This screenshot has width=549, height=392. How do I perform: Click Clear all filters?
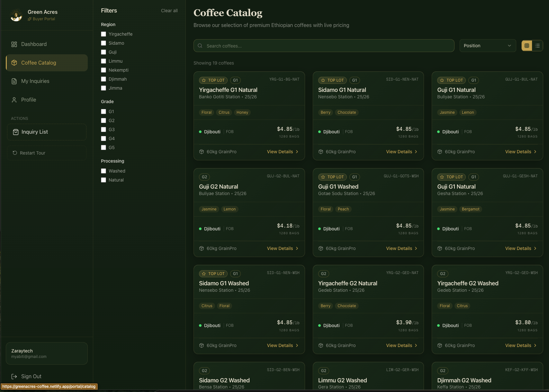pos(169,11)
